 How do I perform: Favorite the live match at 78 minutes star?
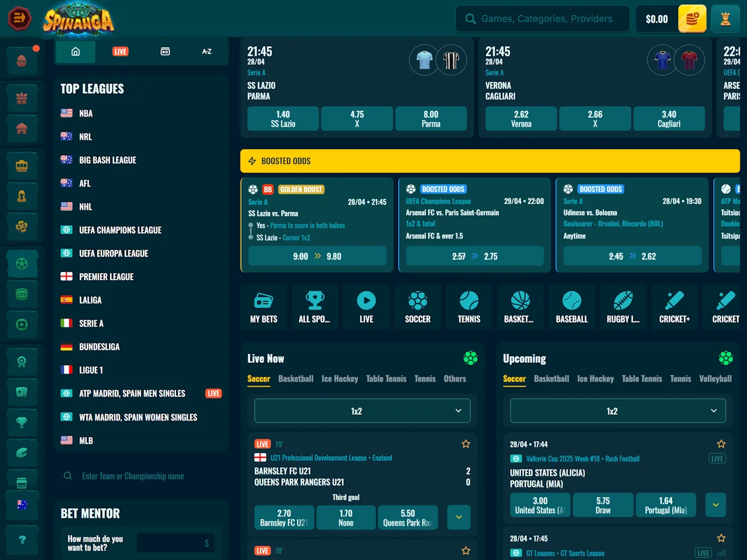tap(466, 551)
